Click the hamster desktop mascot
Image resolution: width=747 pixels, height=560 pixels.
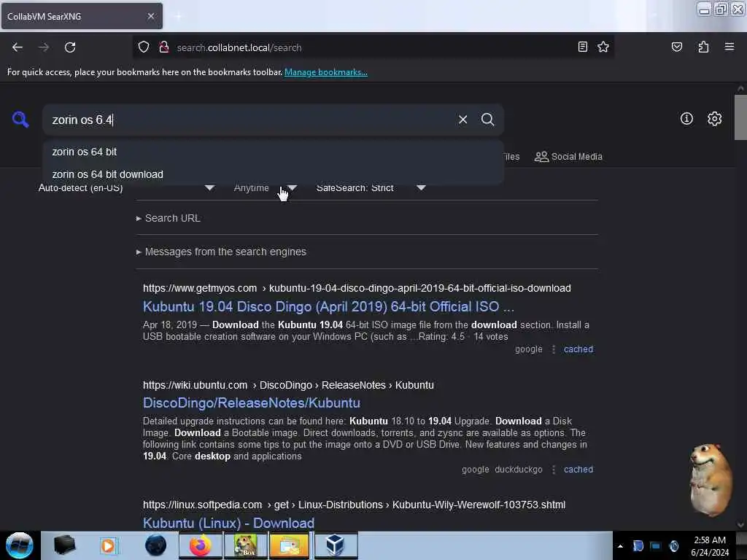tap(710, 480)
